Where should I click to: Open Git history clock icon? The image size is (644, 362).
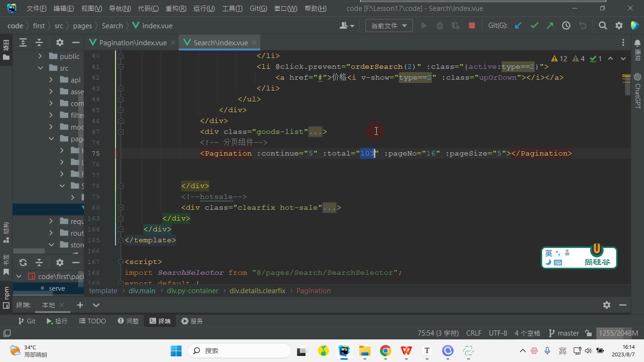tap(566, 26)
